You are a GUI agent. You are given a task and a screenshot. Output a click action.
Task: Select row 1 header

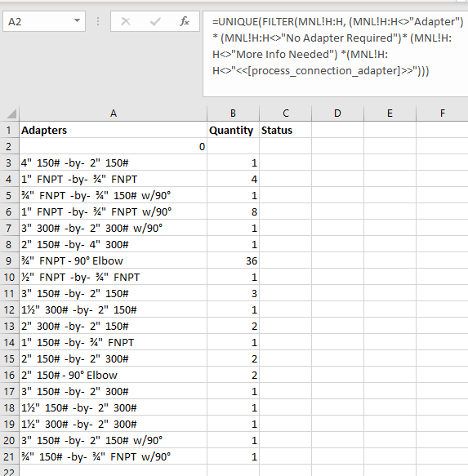pyautogui.click(x=10, y=130)
